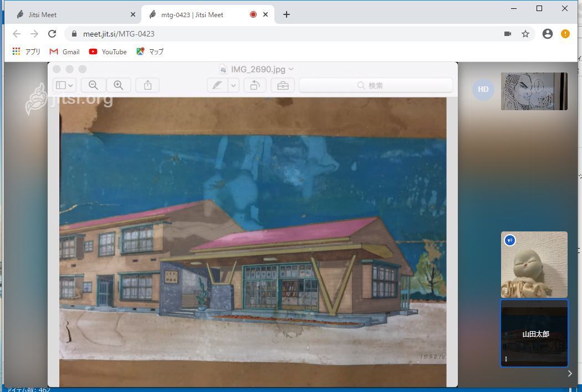
Task: Open the Chrome profile account menu
Action: tap(548, 34)
